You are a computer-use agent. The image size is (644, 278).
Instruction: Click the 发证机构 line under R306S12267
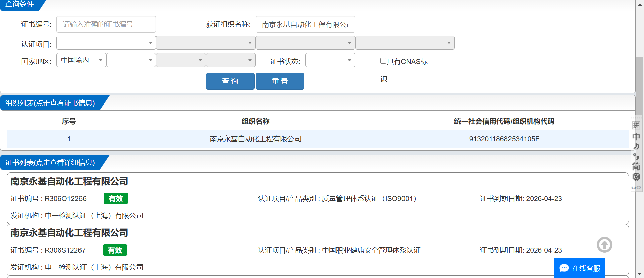[x=77, y=267]
